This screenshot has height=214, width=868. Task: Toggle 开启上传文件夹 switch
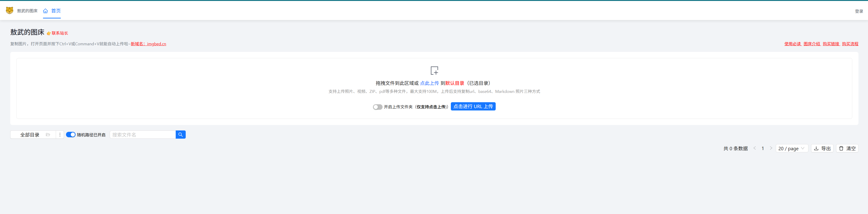coord(377,107)
